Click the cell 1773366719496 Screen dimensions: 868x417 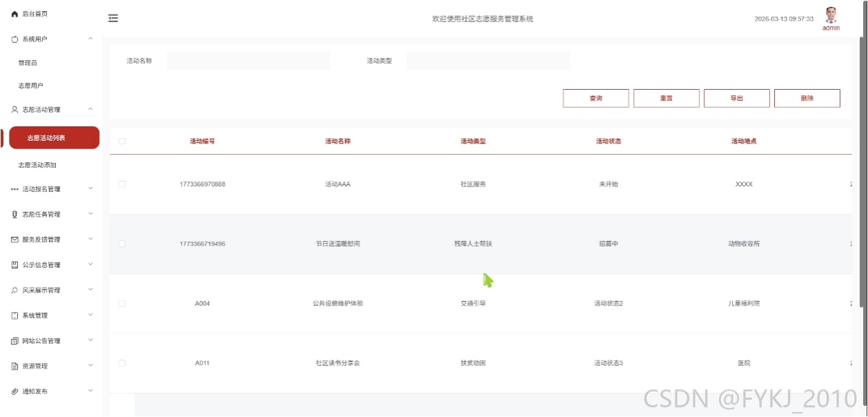click(202, 244)
